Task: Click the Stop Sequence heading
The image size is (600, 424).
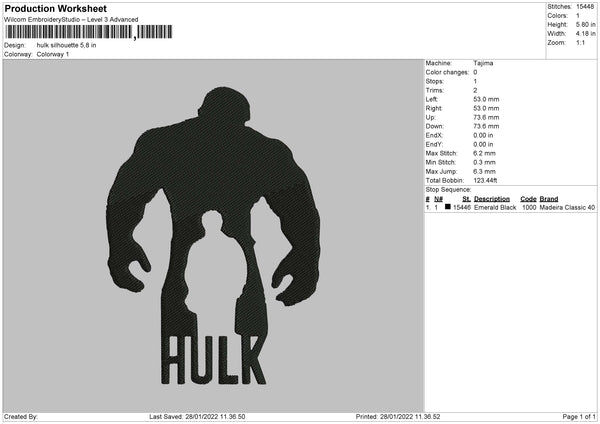Action: (x=448, y=190)
